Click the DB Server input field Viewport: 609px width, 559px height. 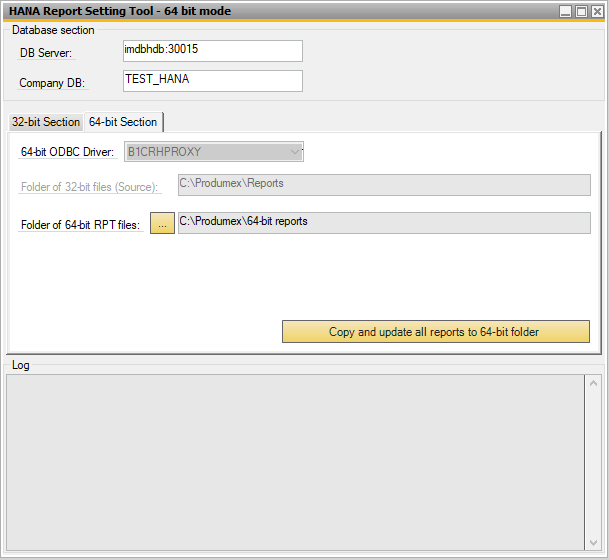coord(212,51)
